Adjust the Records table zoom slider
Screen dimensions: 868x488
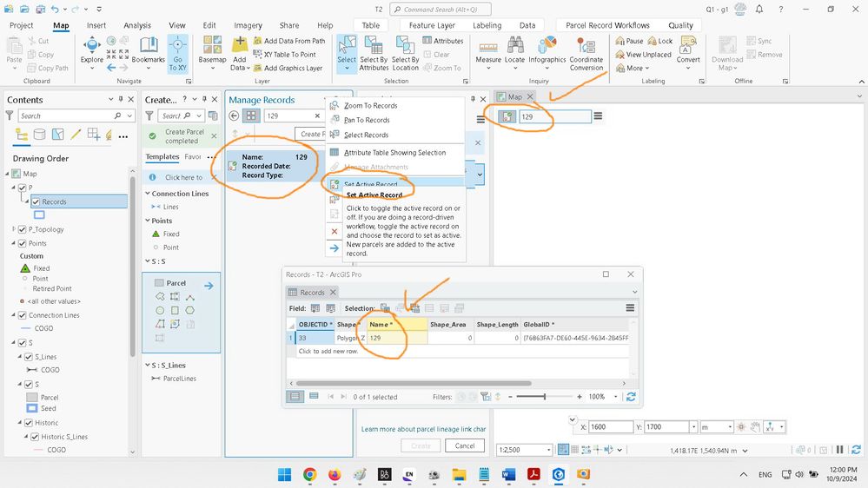click(x=545, y=397)
